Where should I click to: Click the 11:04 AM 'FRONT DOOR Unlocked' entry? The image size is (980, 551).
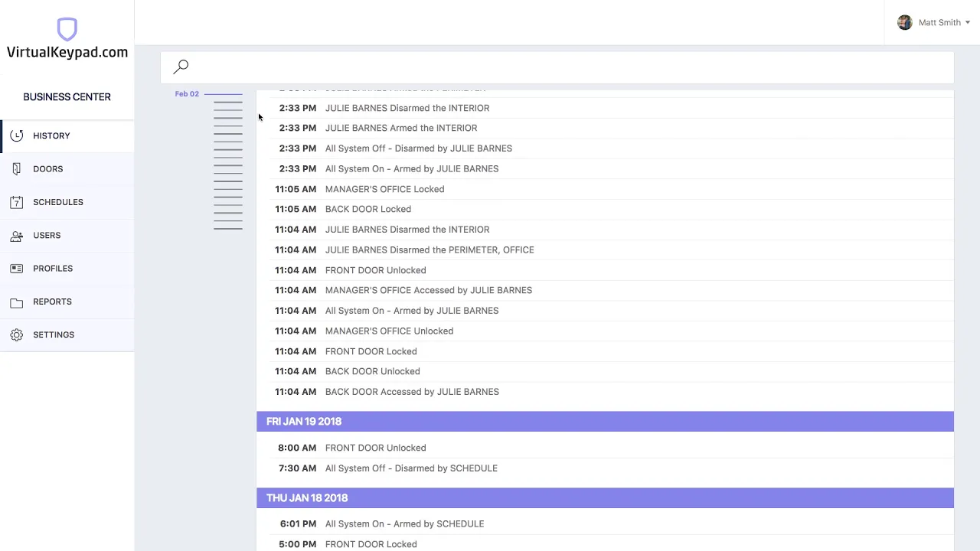click(375, 270)
